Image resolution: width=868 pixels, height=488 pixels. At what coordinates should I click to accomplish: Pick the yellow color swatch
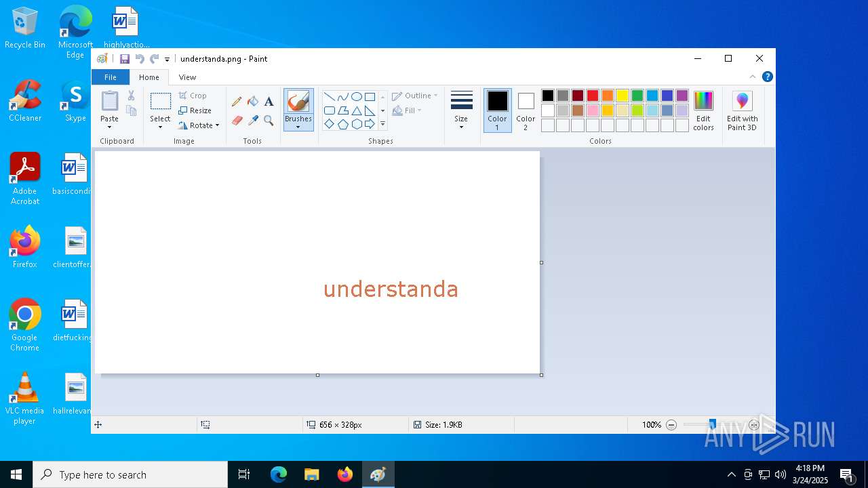(623, 96)
